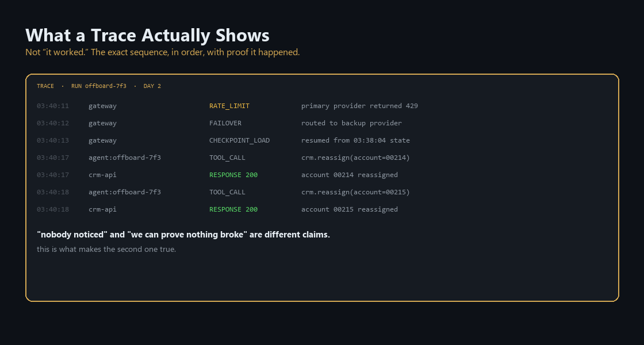Select 'primary provider returned 429' message
The image size is (644, 345).
tap(359, 106)
